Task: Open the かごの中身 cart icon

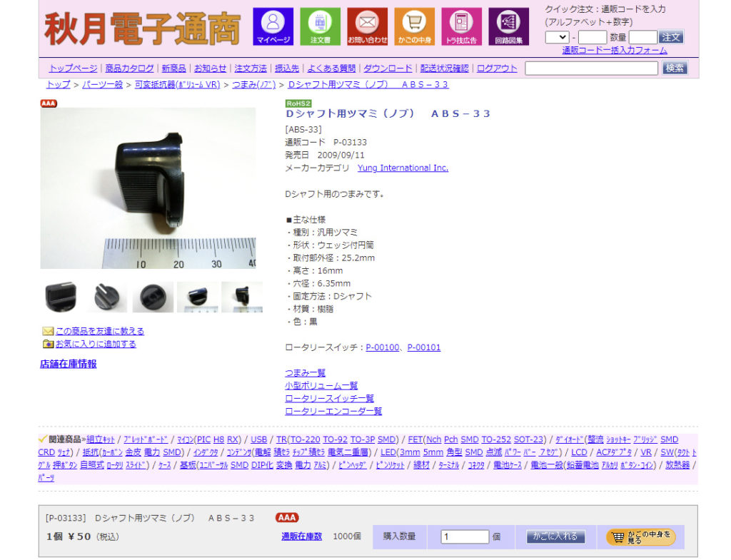Action: [x=414, y=26]
